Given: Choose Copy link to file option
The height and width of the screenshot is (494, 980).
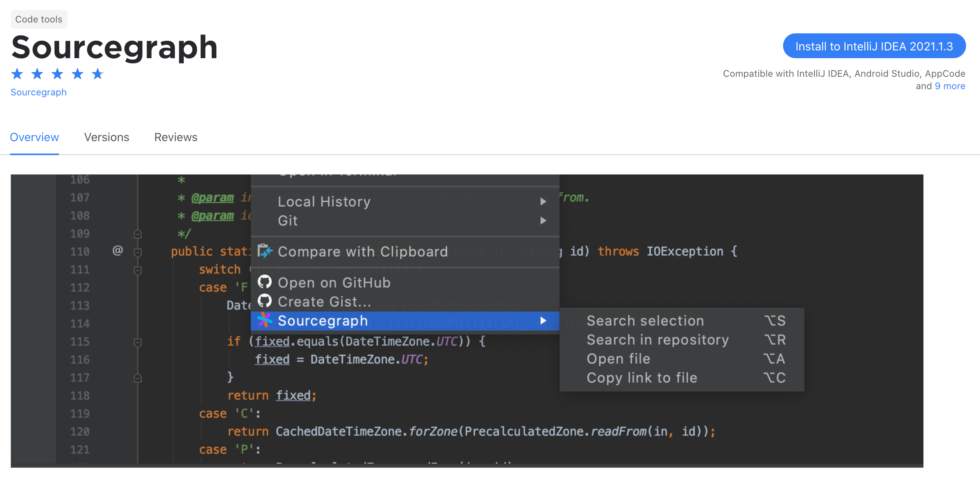Looking at the screenshot, I should tap(642, 378).
